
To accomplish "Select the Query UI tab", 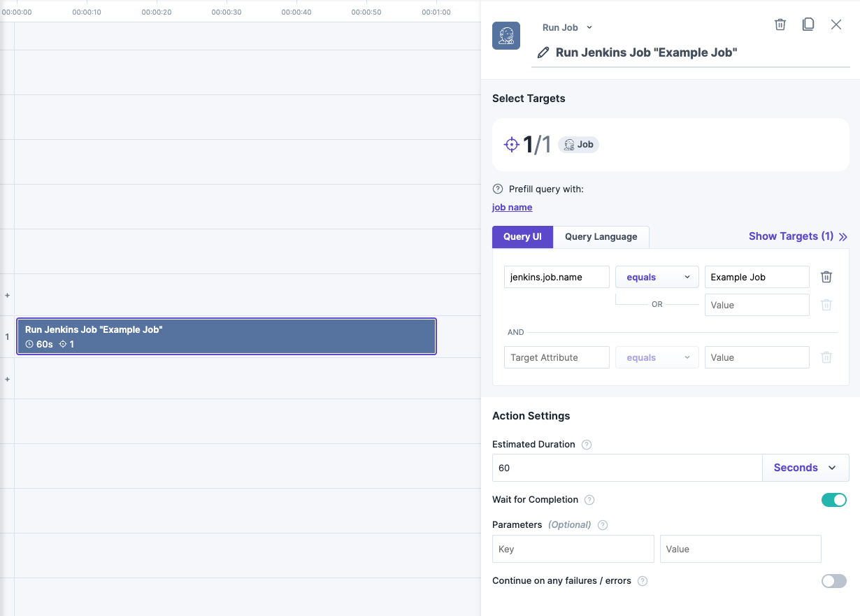I will [522, 237].
